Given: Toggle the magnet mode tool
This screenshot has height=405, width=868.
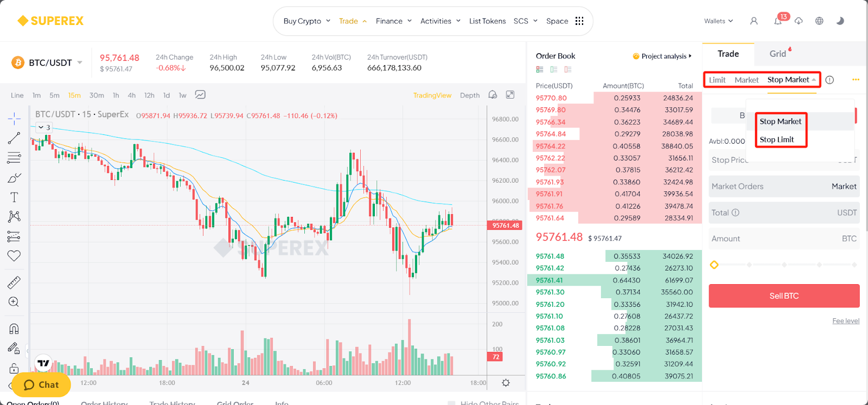Looking at the screenshot, I should coord(14,329).
